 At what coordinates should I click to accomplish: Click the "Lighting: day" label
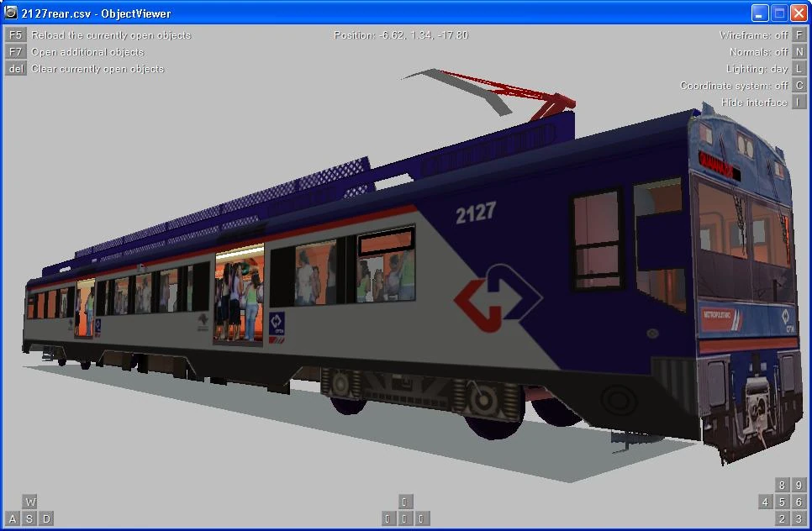click(757, 69)
